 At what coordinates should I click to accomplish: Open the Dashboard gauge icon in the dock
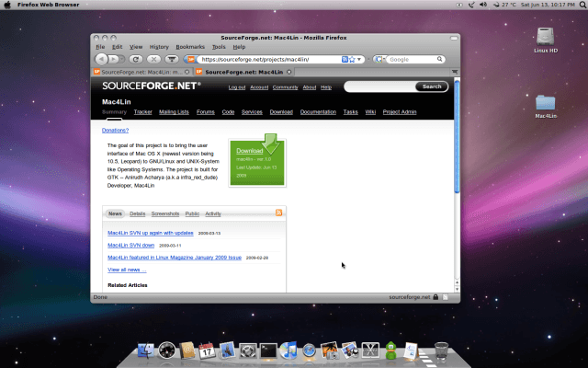(x=167, y=351)
